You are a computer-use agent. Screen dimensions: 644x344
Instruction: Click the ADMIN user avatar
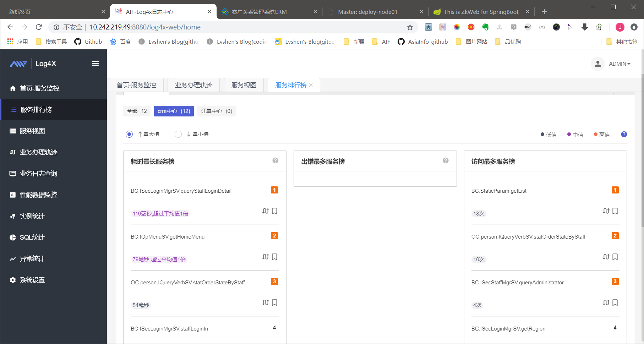click(598, 64)
